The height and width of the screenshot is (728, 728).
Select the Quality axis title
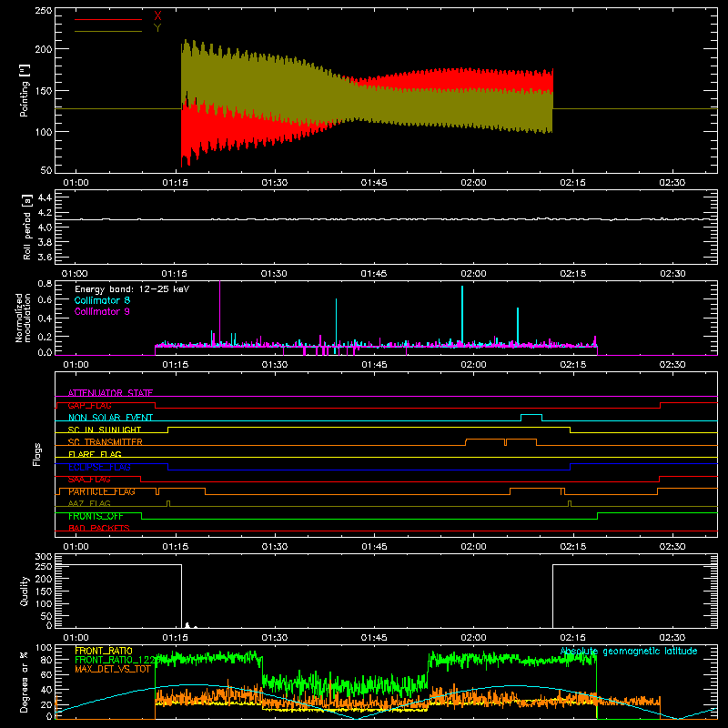pos(25,591)
